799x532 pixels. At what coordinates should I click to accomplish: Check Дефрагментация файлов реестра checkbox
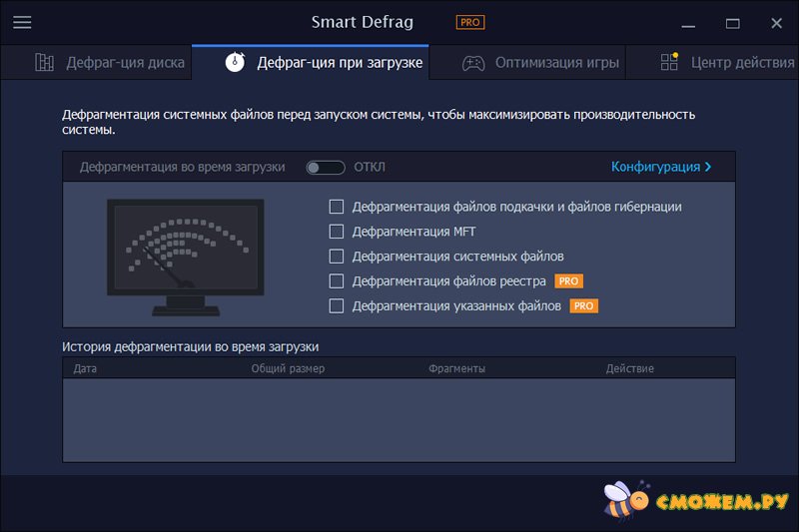pyautogui.click(x=337, y=281)
